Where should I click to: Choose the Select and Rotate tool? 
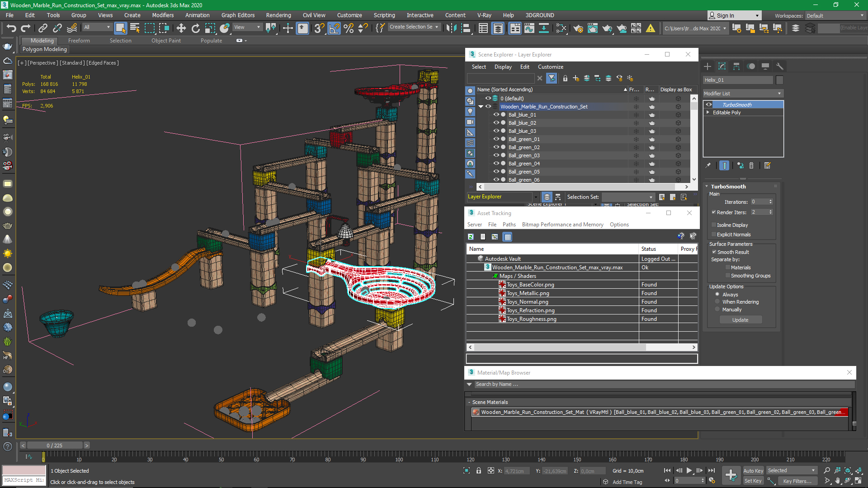(x=195, y=28)
